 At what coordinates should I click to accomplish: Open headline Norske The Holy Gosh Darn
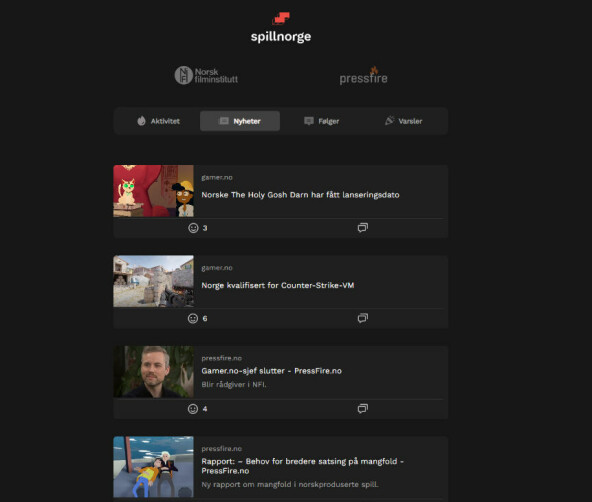(300, 195)
